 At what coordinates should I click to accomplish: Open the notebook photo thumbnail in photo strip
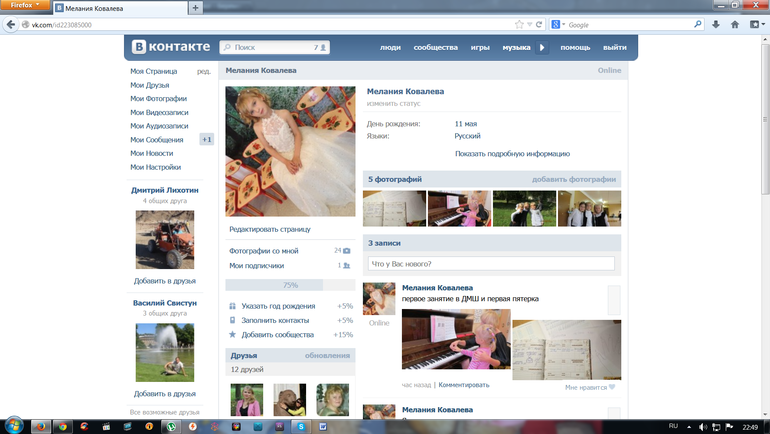pos(394,208)
